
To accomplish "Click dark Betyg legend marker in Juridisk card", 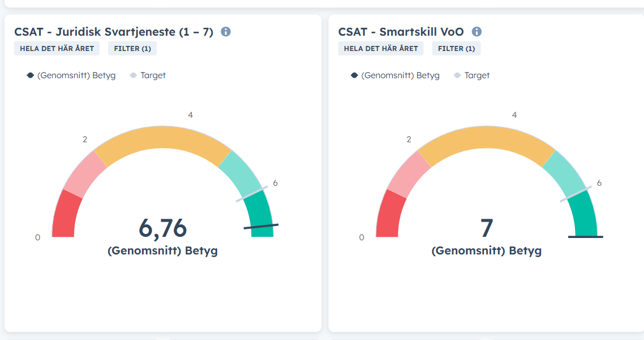I will [31, 75].
